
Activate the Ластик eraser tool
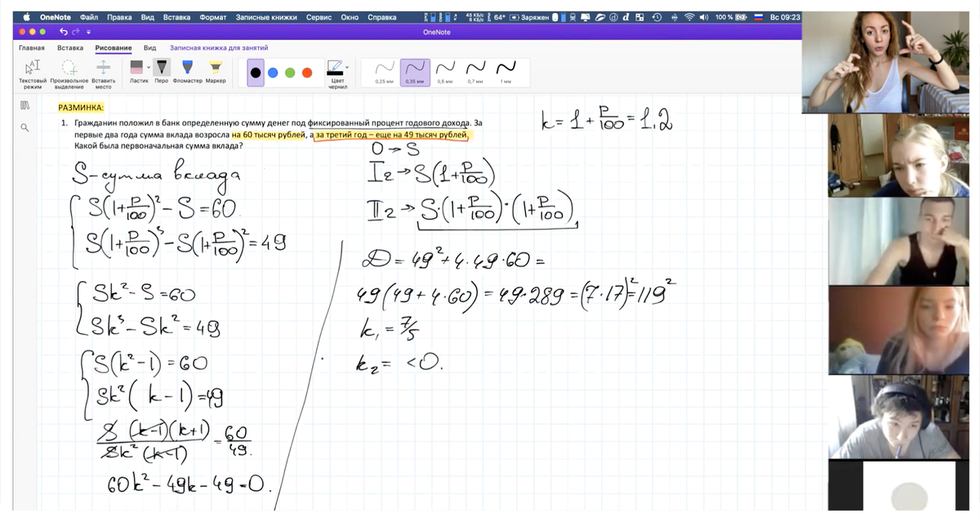[x=136, y=68]
